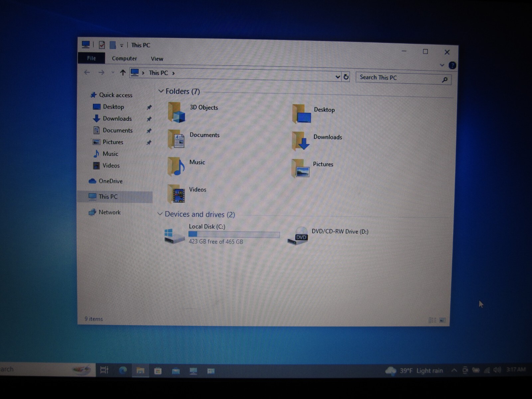Click the chevron after This PC in address bar
The width and height of the screenshot is (532, 399).
(174, 73)
